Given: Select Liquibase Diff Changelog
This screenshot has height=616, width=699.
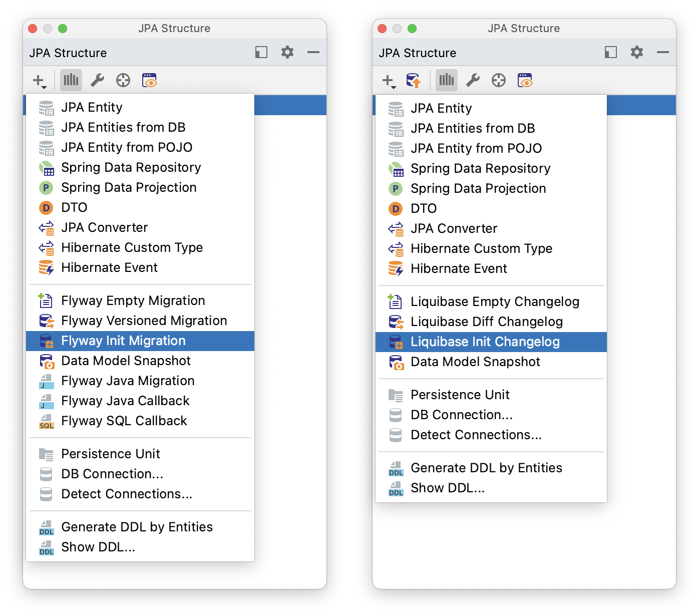Looking at the screenshot, I should coord(491,322).
